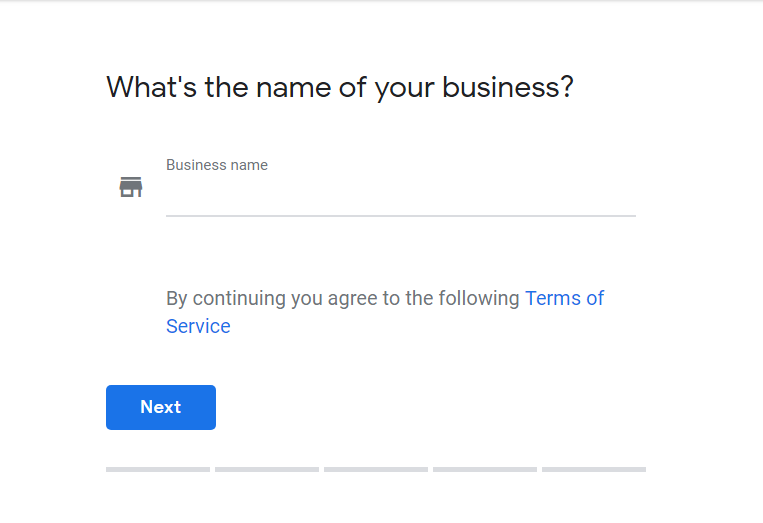
Task: Select the third progress step segment
Action: tap(376, 469)
